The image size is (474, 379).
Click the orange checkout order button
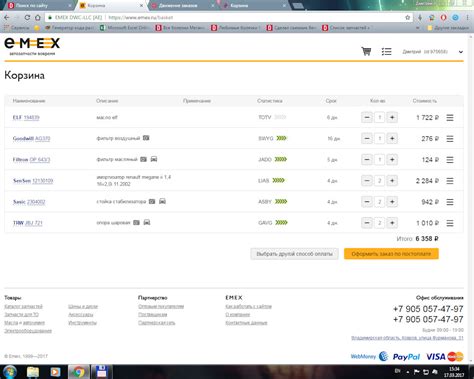391,254
